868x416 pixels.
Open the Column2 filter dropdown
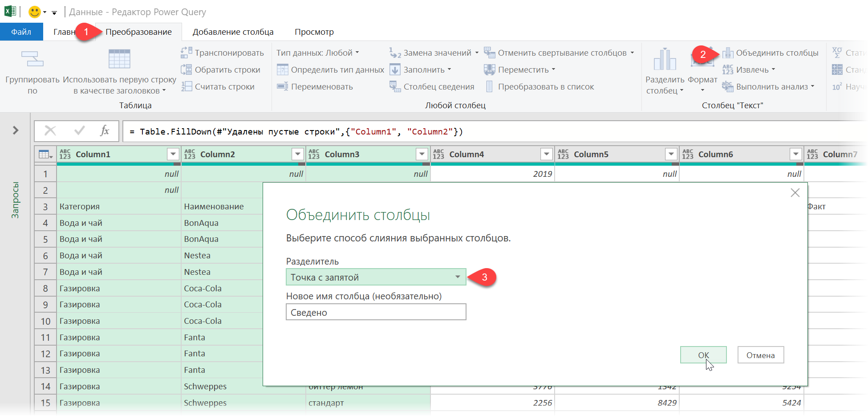tap(298, 154)
